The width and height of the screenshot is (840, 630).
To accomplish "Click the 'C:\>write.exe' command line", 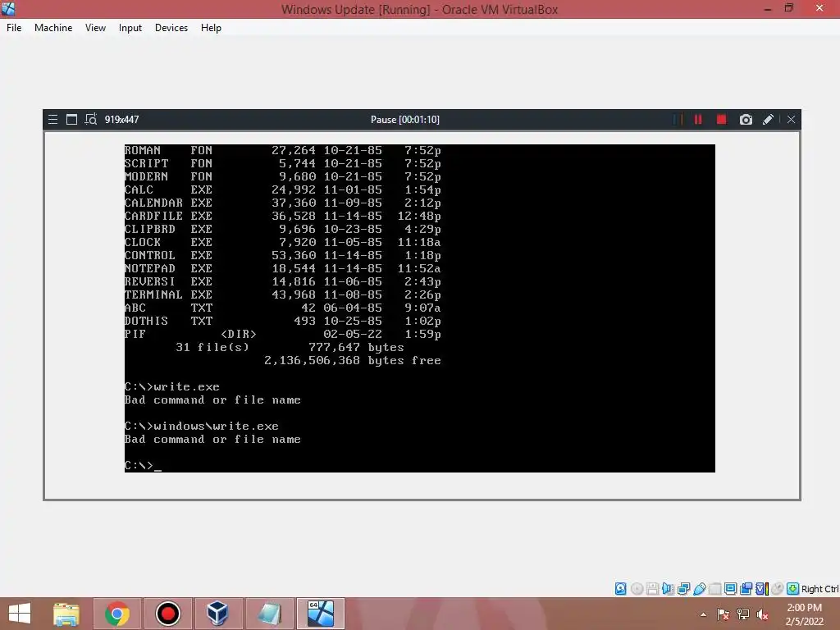I will point(172,387).
